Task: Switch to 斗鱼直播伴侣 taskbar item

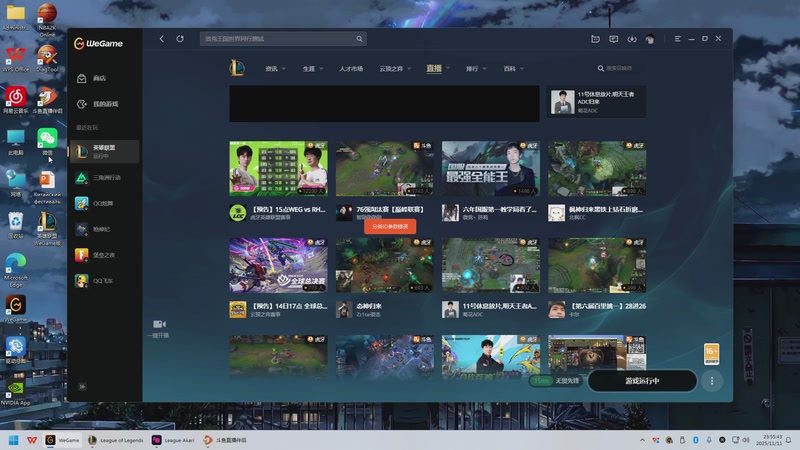Action: [225, 440]
